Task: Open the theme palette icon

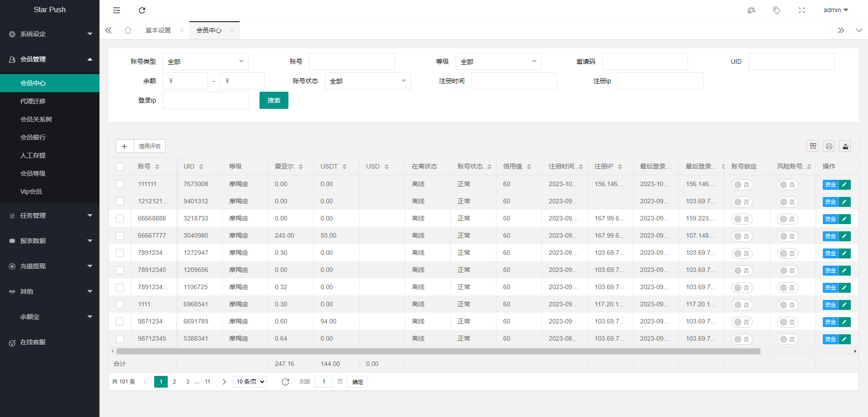Action: pos(751,10)
